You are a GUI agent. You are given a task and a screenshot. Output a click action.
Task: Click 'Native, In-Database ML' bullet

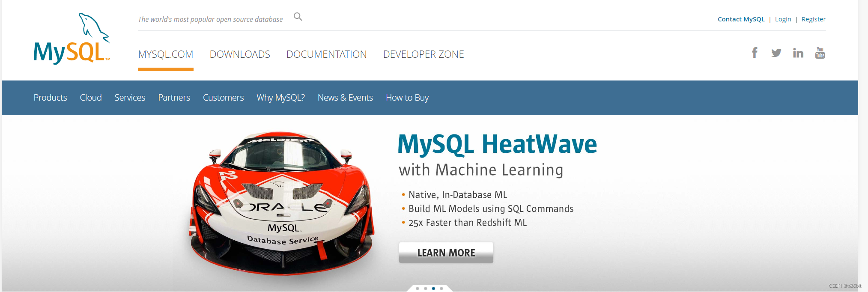pos(458,195)
